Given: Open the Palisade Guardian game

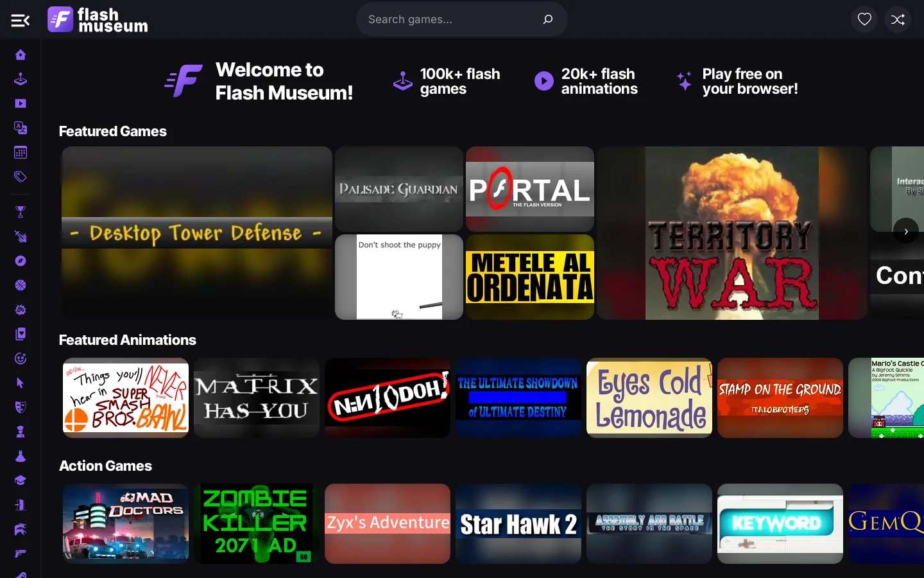Looking at the screenshot, I should click(x=399, y=189).
